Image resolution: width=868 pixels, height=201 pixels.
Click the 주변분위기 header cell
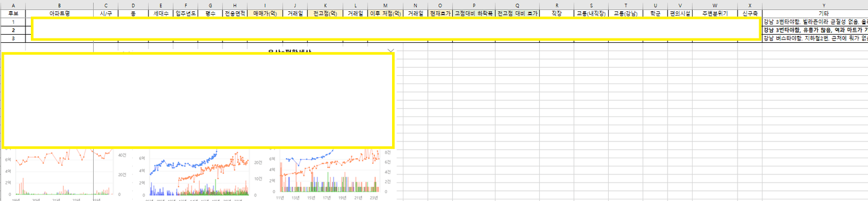(x=715, y=13)
